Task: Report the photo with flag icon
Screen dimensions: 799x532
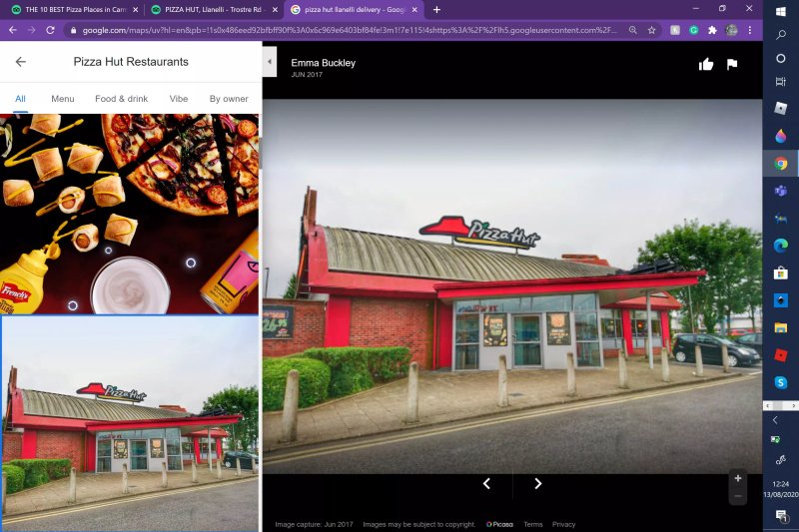Action: [732, 64]
